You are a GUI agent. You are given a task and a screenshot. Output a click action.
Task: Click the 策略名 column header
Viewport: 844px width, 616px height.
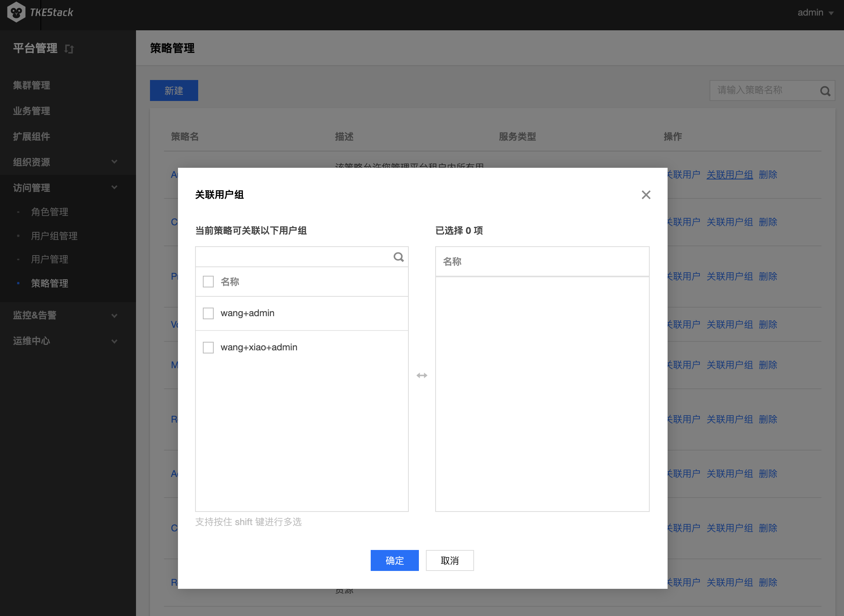point(185,137)
